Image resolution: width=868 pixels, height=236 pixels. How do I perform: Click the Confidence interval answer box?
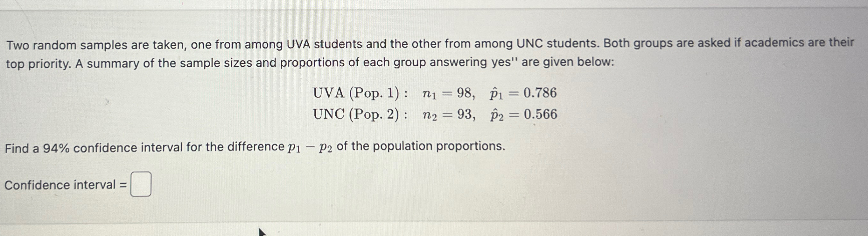142,184
